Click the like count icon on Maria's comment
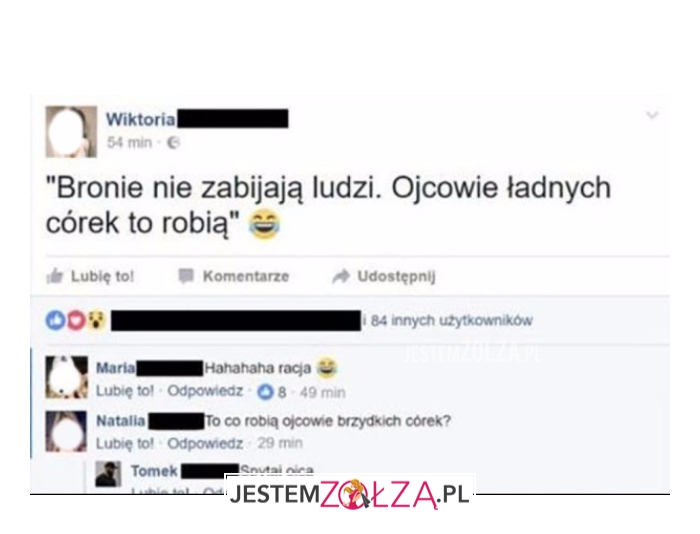700x534 pixels. coord(265,392)
